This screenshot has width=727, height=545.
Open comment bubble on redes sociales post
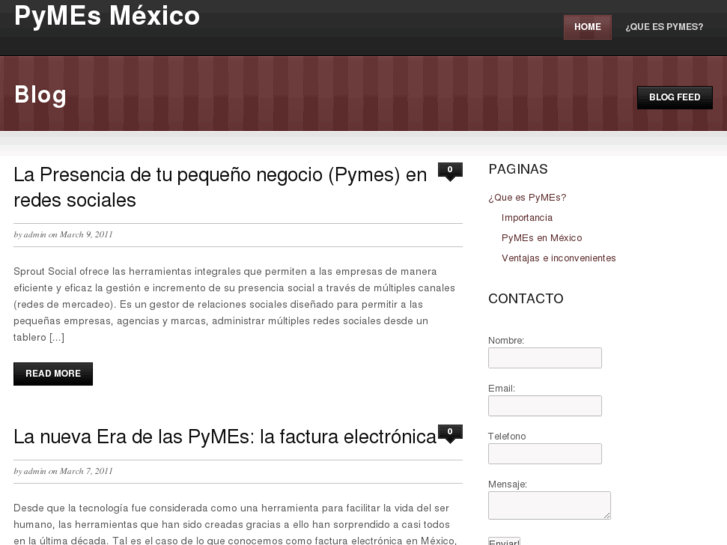coord(450,171)
